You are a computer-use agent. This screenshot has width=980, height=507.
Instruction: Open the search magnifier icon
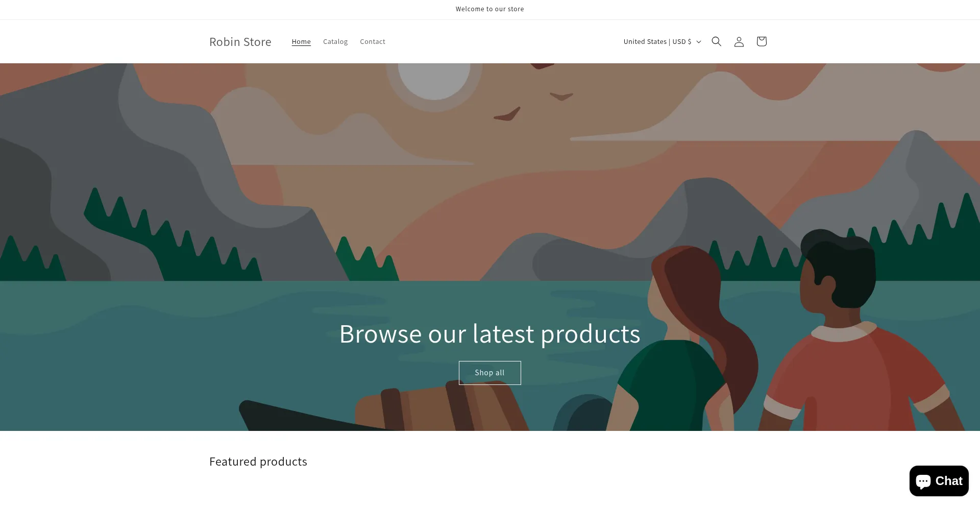716,41
